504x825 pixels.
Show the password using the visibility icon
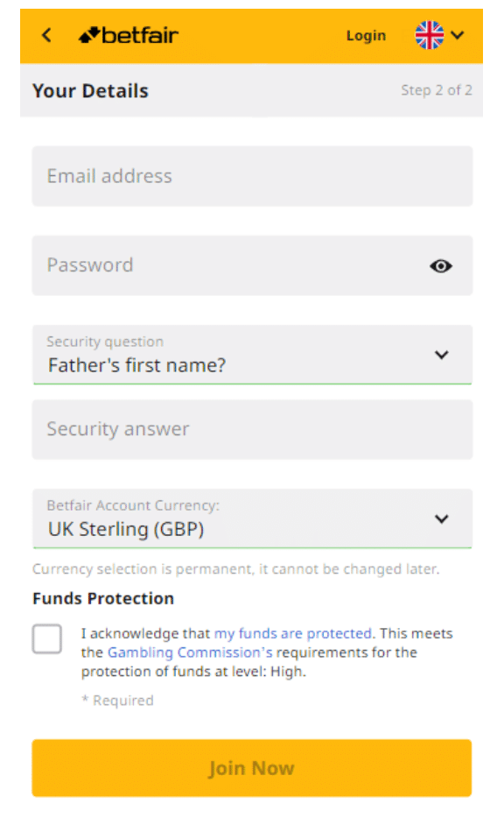tap(441, 266)
